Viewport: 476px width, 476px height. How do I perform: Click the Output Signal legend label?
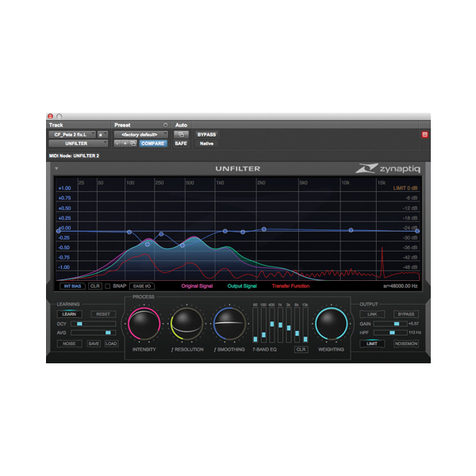point(242,286)
